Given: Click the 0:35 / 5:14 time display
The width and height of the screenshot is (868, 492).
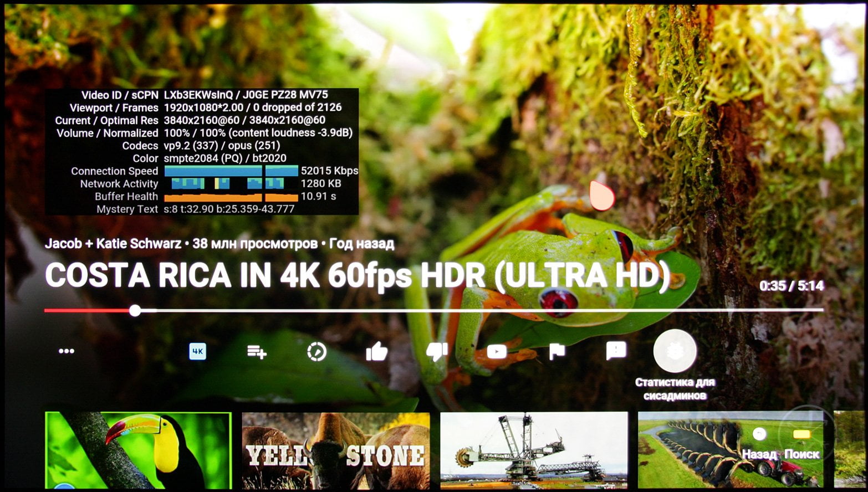Looking at the screenshot, I should pos(792,286).
